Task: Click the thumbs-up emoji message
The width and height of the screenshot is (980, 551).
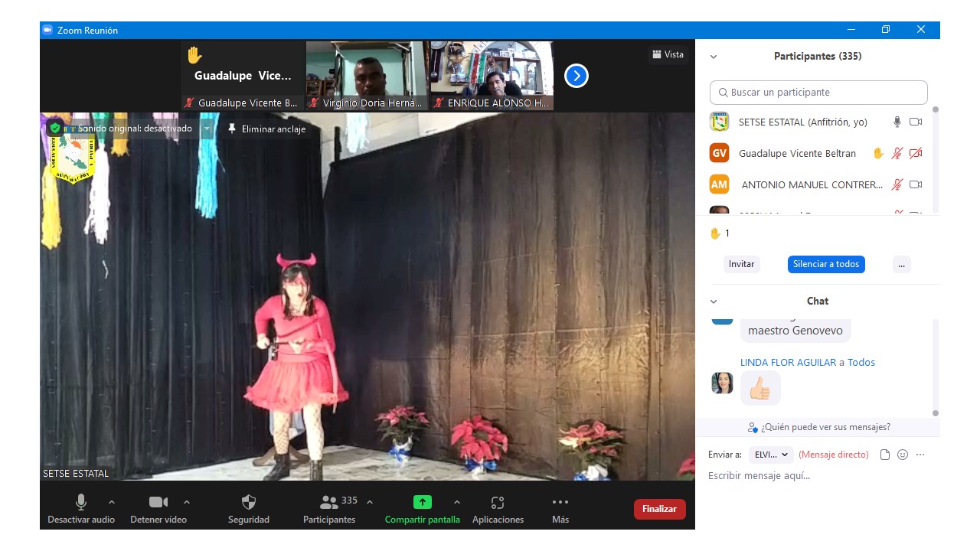Action: (x=760, y=388)
